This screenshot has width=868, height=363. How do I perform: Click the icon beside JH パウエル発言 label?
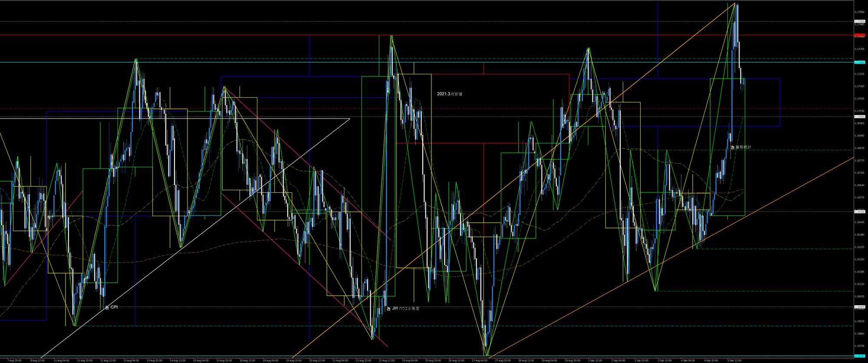[388, 309]
